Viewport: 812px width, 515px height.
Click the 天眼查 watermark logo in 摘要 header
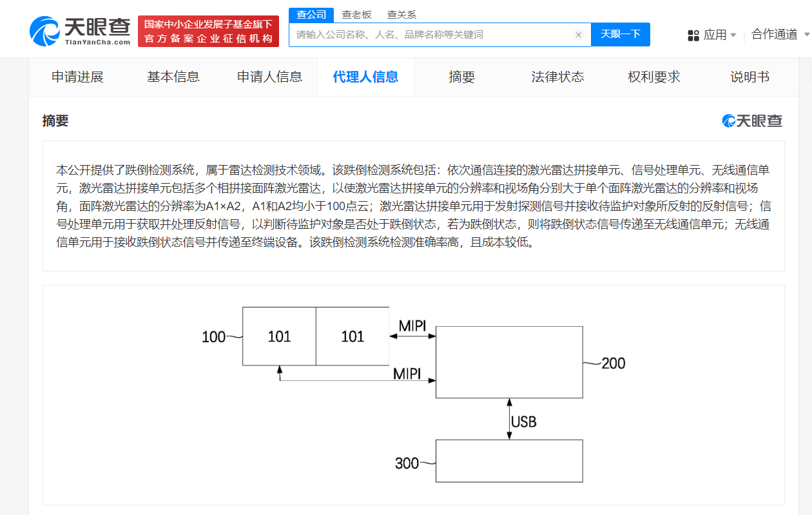pos(752,121)
